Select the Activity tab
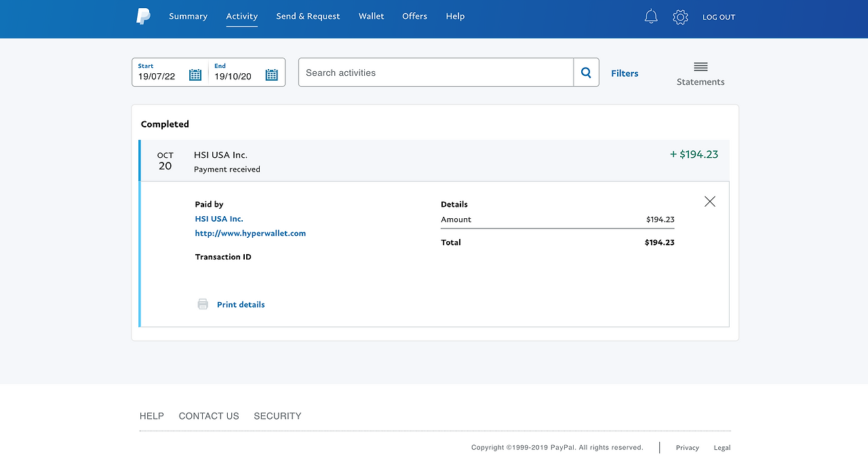Image resolution: width=868 pixels, height=456 pixels. coord(242,16)
